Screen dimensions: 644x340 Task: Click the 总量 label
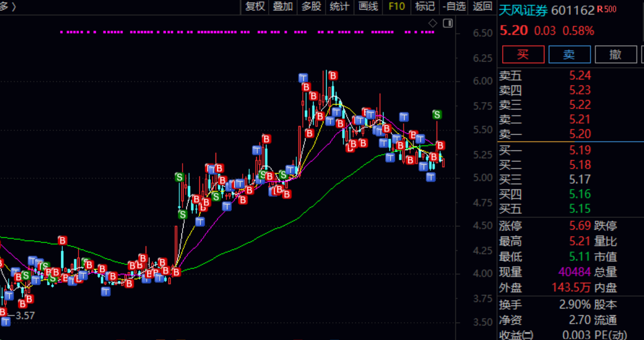pos(606,272)
